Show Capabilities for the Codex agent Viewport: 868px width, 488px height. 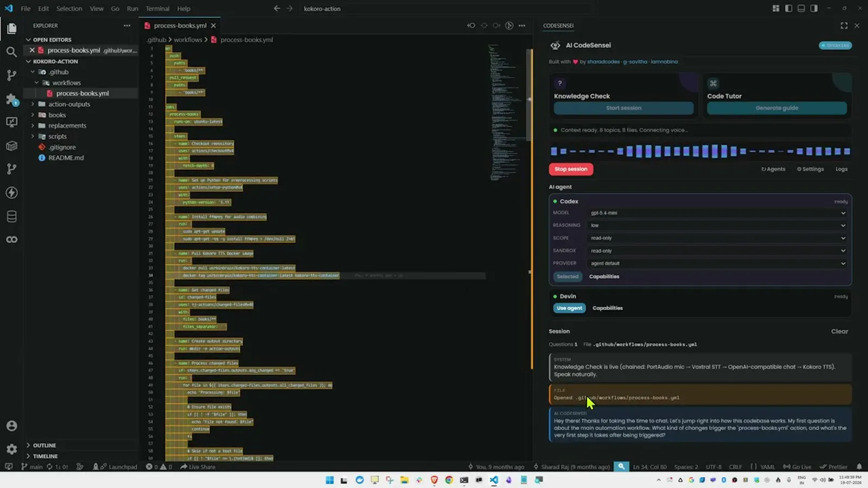coord(604,277)
